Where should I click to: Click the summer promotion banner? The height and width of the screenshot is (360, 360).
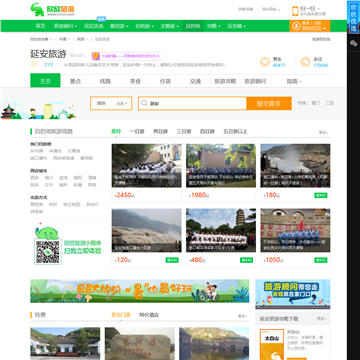click(x=140, y=291)
